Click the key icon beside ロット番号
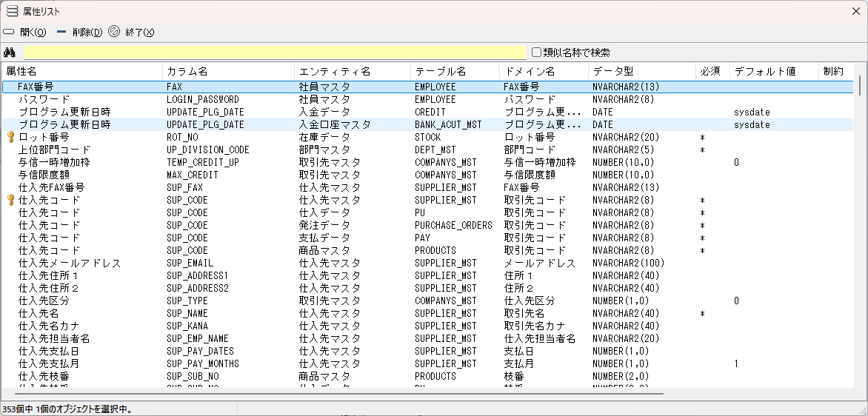The height and width of the screenshot is (416, 868). tap(10, 137)
